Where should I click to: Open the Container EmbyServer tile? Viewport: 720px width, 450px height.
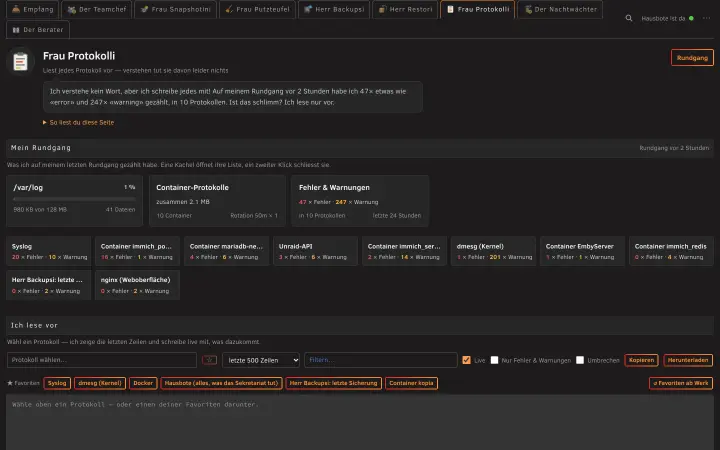point(583,251)
